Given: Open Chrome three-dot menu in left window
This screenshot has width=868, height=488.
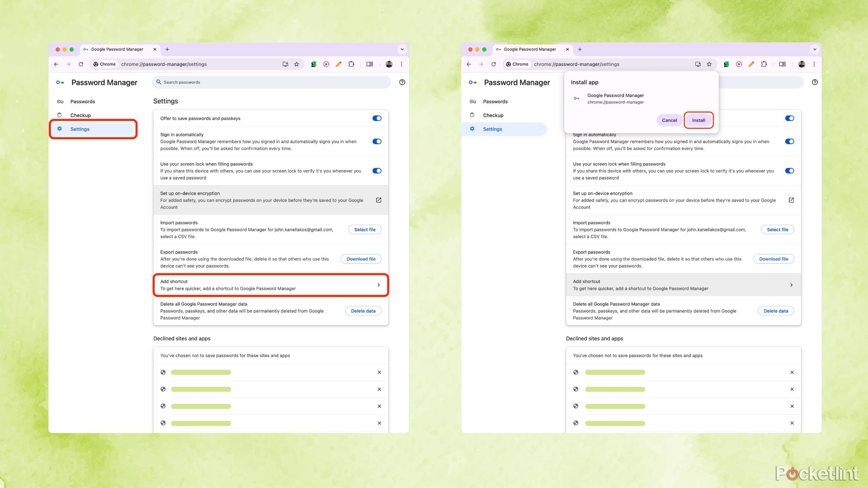Looking at the screenshot, I should pos(401,64).
